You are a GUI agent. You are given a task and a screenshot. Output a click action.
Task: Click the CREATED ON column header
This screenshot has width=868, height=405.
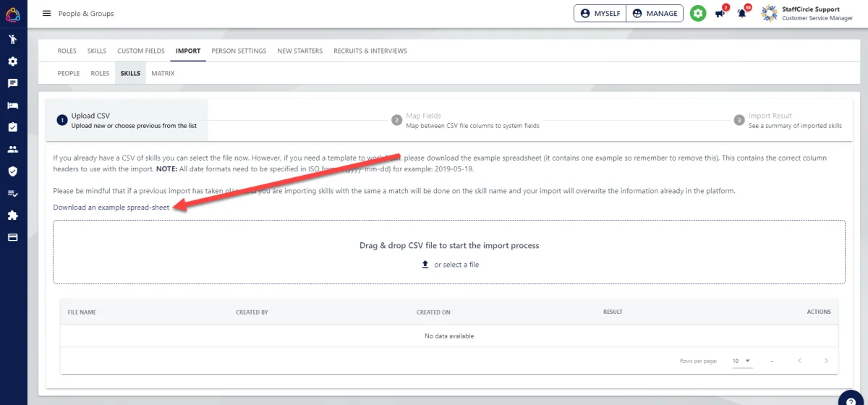coord(433,312)
